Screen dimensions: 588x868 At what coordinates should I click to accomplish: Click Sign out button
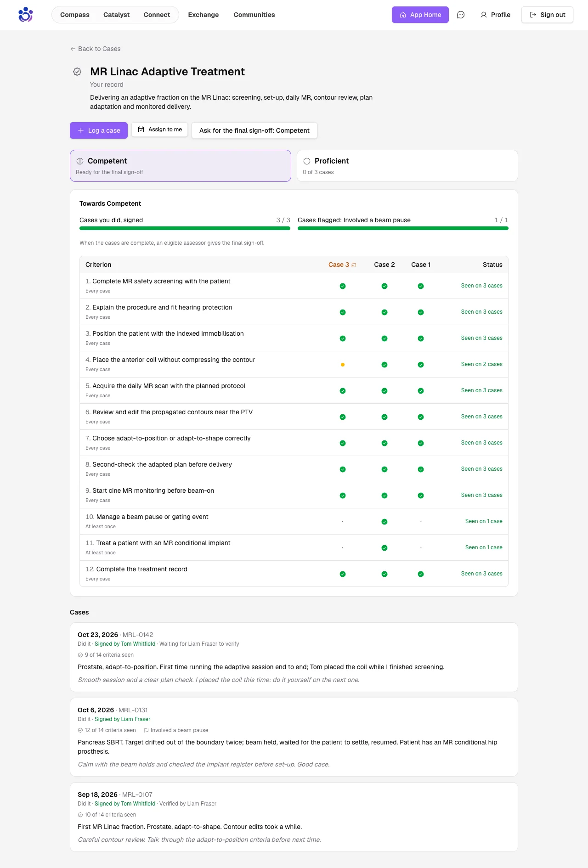point(547,15)
